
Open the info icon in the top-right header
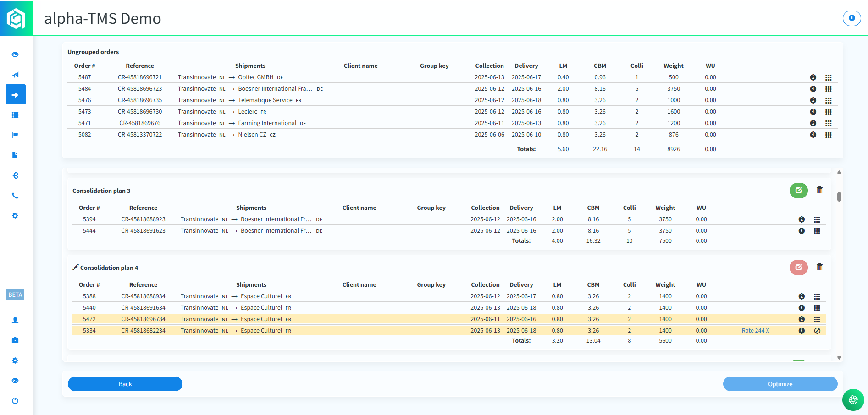(x=851, y=18)
